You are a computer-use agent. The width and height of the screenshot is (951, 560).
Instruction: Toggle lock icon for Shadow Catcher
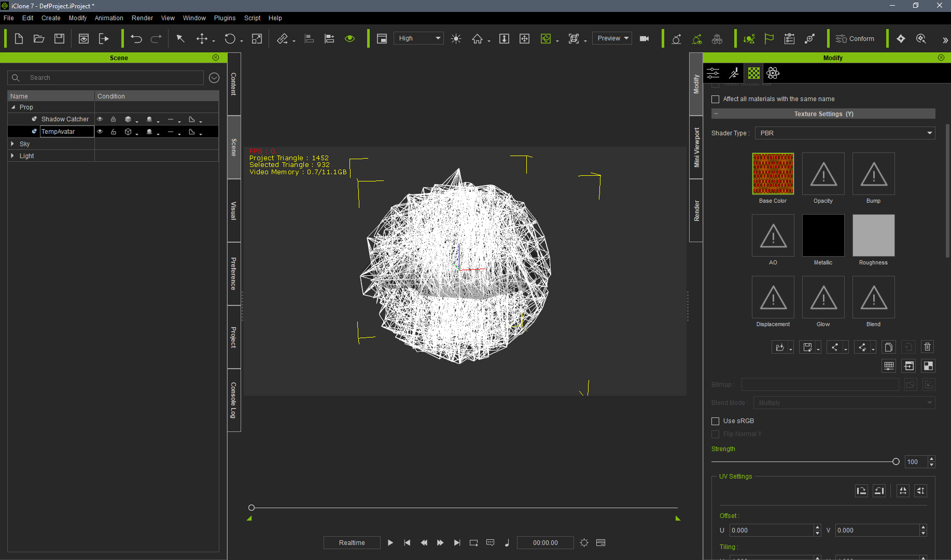113,119
